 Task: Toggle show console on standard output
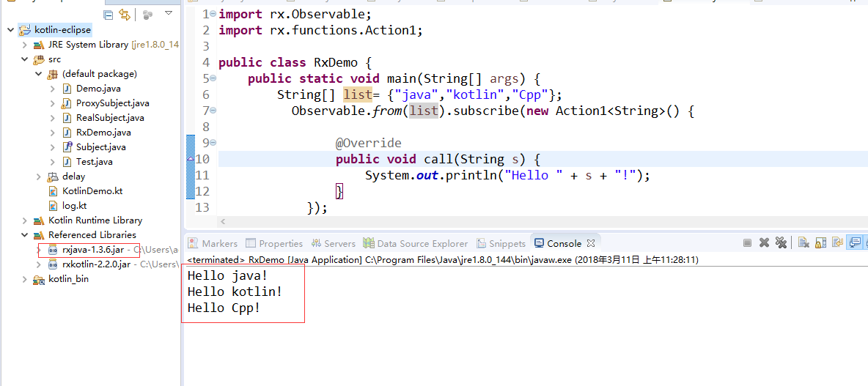click(x=855, y=242)
